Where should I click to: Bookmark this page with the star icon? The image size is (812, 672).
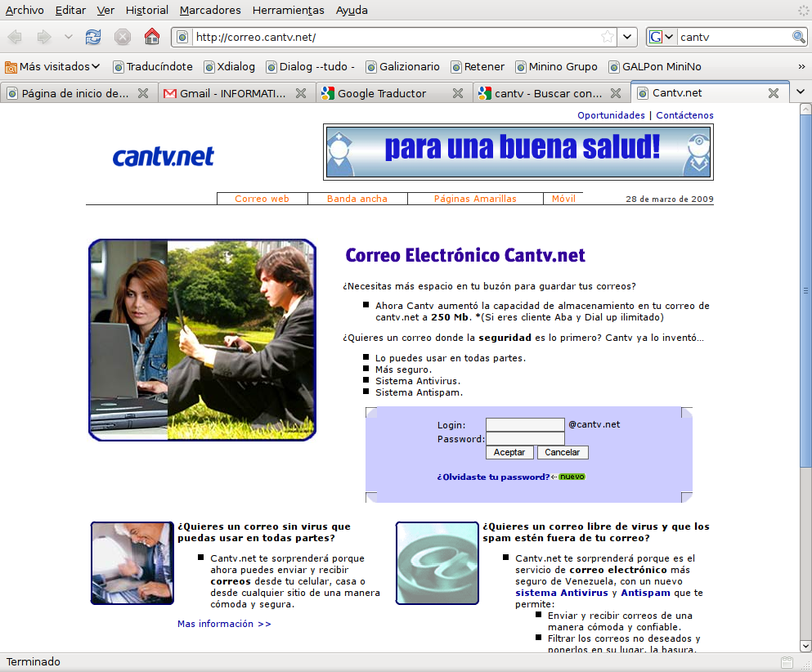(x=608, y=37)
